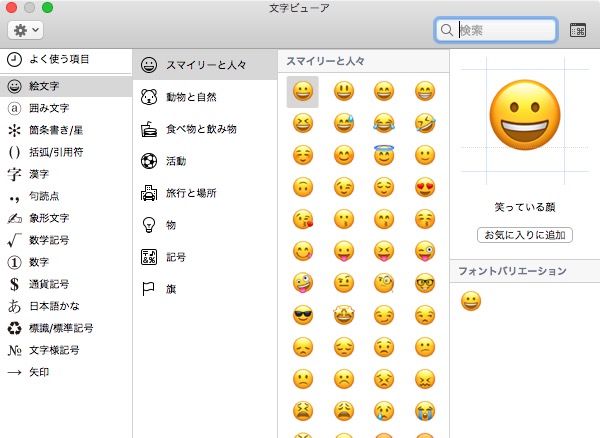Select 物 subcategory with lightbulb
Screen dimensions: 600x438
coord(205,225)
